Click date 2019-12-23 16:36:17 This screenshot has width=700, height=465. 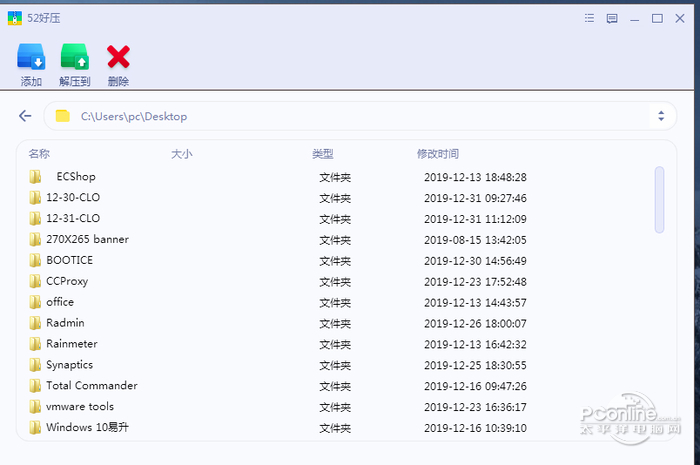pyautogui.click(x=475, y=407)
